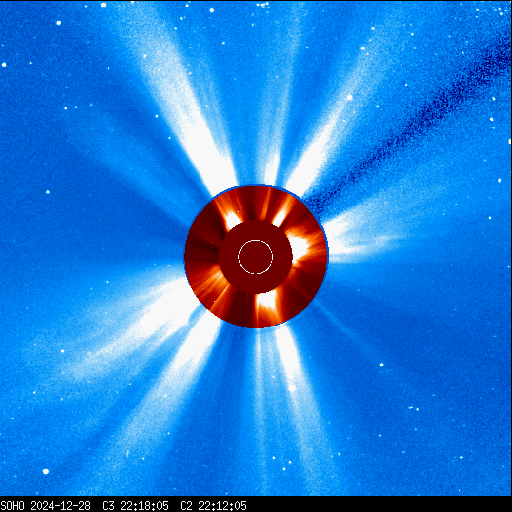Click the bright object on the upper-right streamer
Image resolution: width=512 pixels, height=512 pixels.
pos(349,98)
